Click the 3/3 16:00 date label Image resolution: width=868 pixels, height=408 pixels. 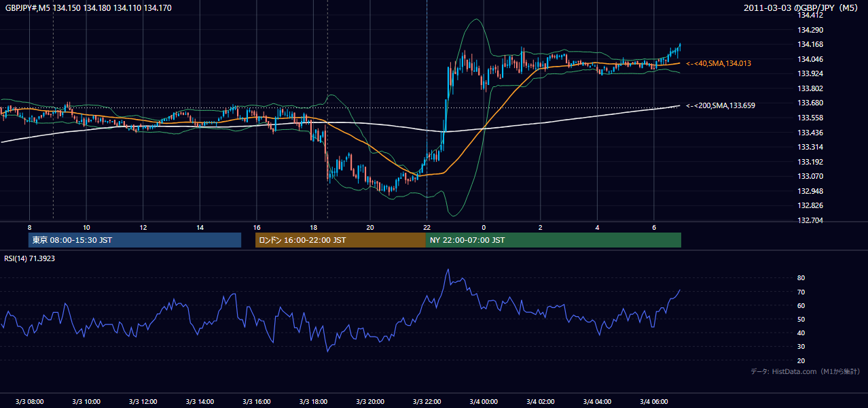256,401
